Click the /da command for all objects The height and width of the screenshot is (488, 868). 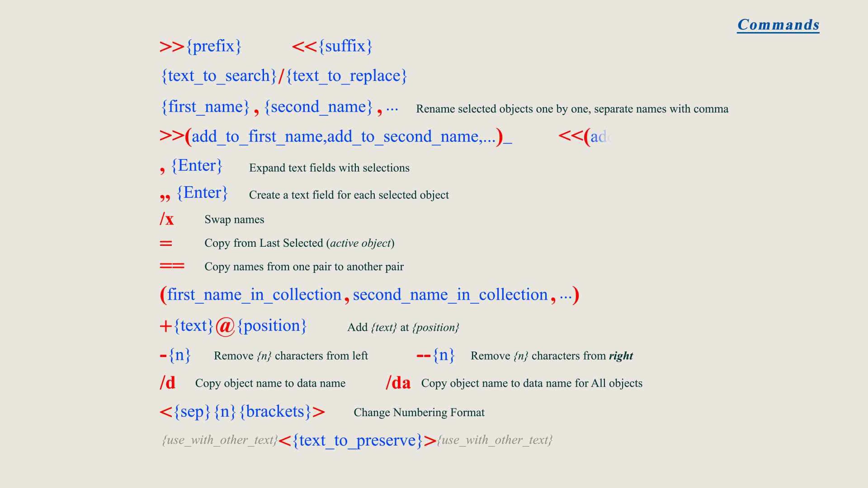[x=398, y=383]
